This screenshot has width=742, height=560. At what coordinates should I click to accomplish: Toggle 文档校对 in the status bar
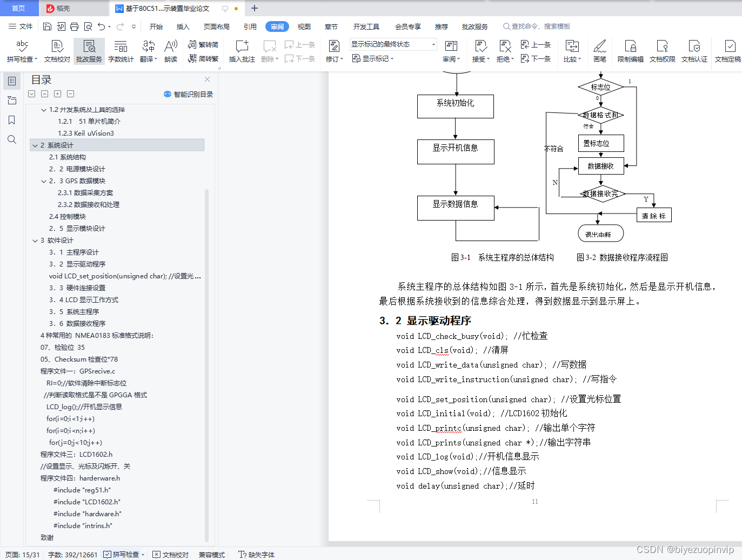pos(171,555)
